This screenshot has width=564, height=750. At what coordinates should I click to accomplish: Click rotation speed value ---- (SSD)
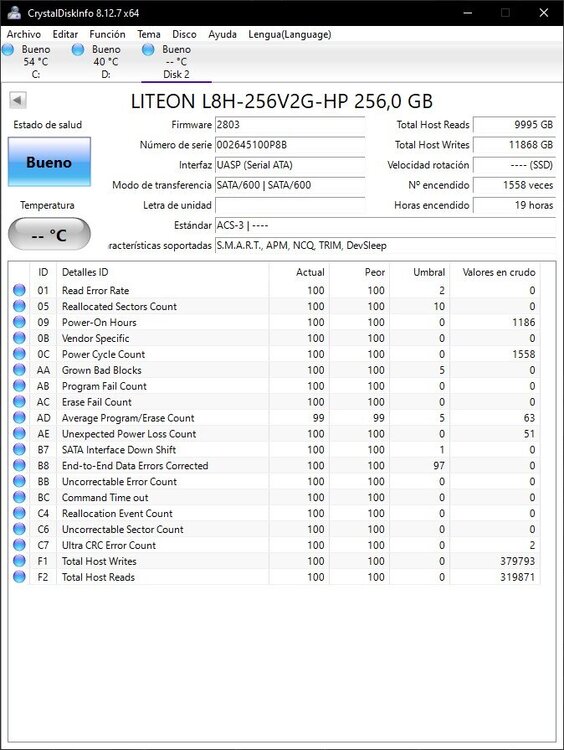pyautogui.click(x=514, y=165)
